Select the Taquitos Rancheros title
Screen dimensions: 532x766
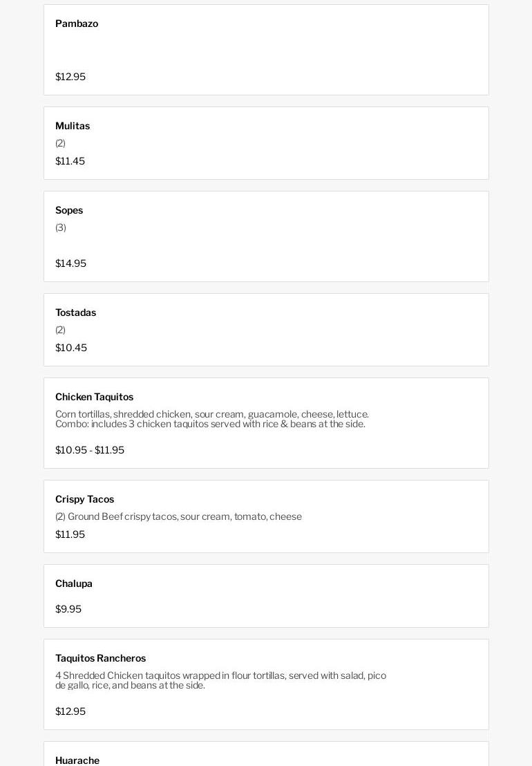coord(101,658)
